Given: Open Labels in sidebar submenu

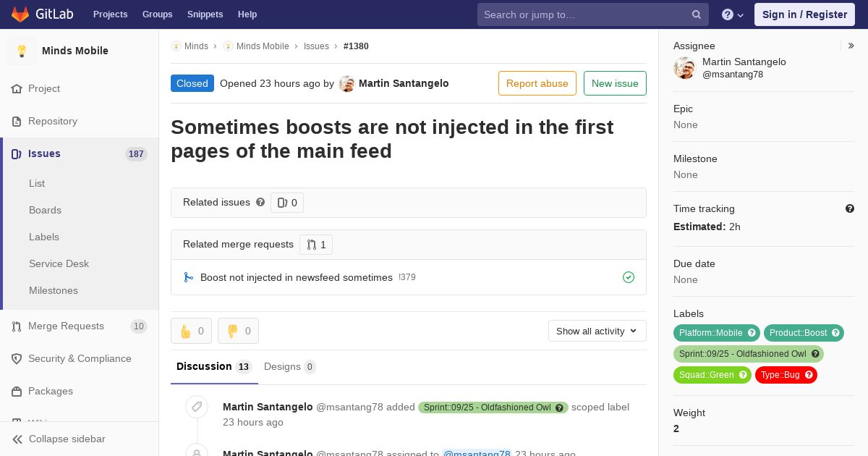Looking at the screenshot, I should [x=44, y=237].
